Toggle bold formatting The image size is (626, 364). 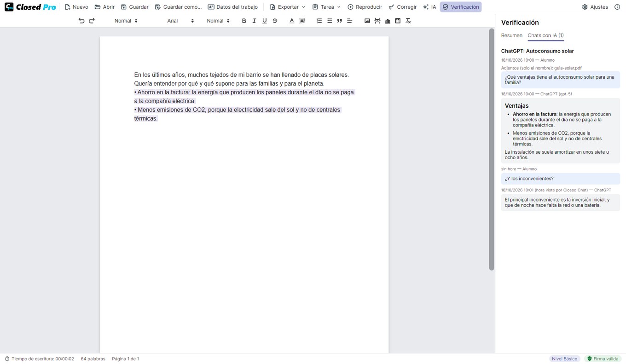tap(244, 21)
